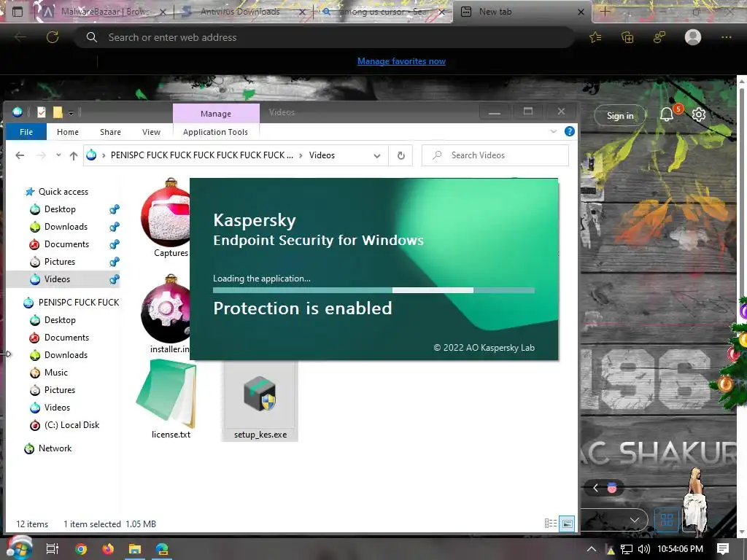Click the Explorer properties quick-access icon

click(42, 112)
